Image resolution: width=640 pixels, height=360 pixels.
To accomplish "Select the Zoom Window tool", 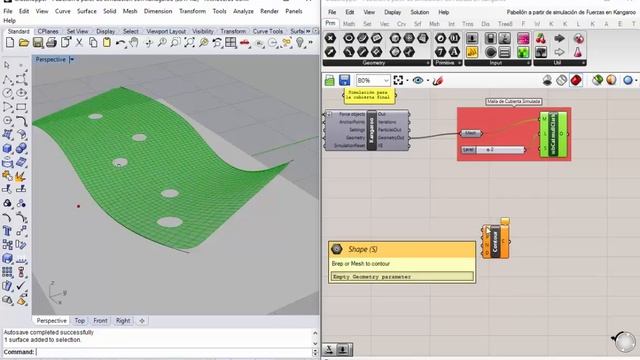I will pyautogui.click(x=176, y=42).
